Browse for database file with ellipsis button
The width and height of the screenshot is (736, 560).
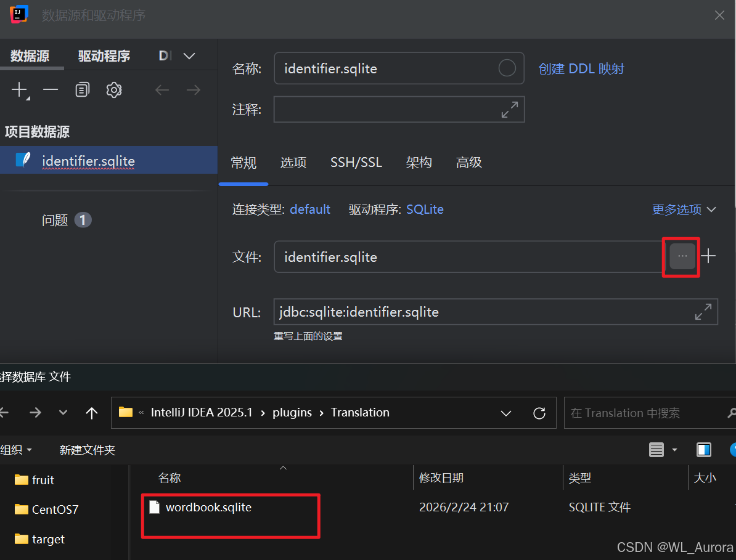(x=682, y=256)
